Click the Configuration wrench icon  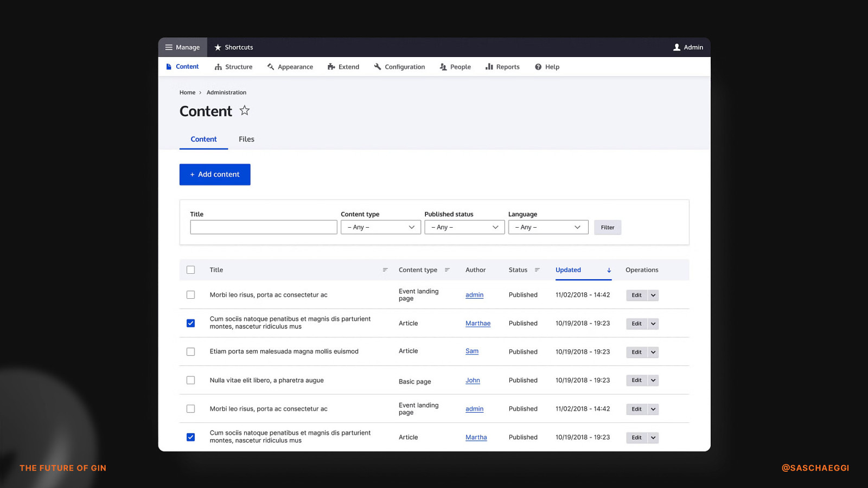pos(378,67)
